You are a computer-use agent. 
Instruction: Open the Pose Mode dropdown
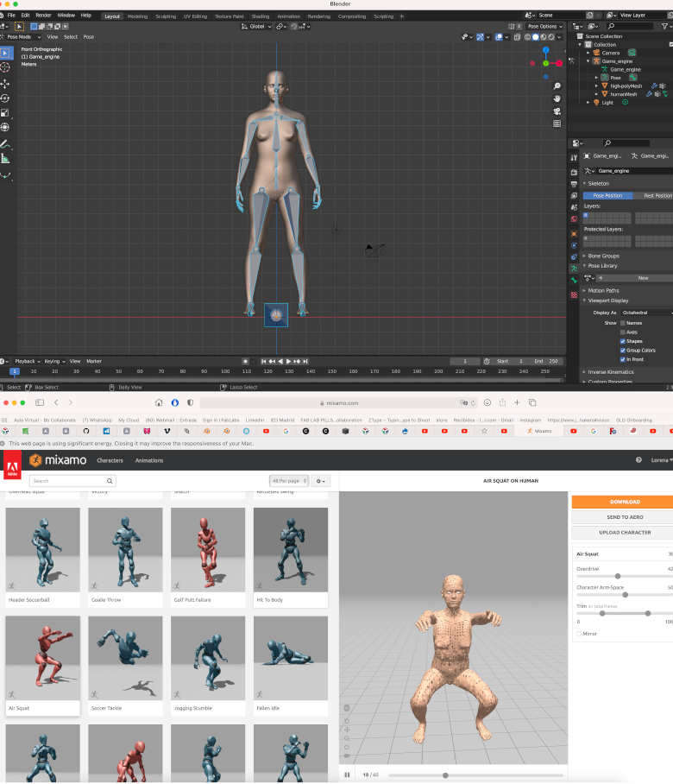22,37
